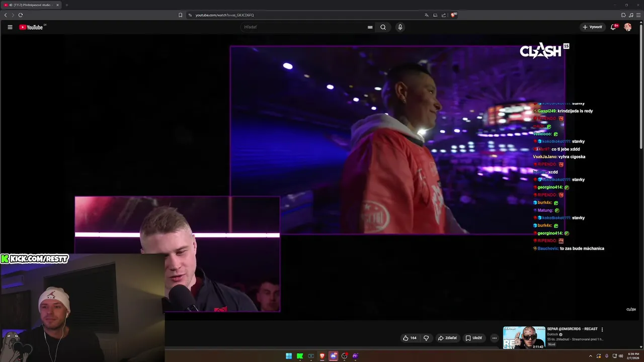
Task: Open Discord from the taskbar
Action: [x=333, y=356]
